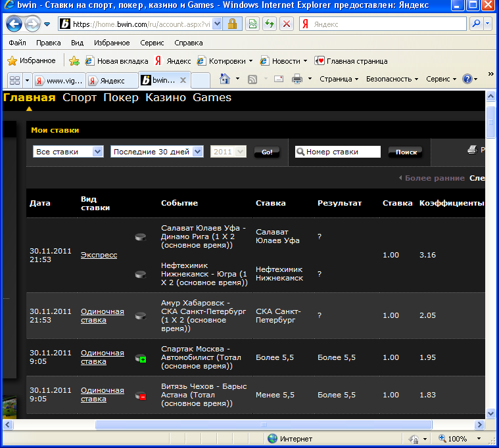The height and width of the screenshot is (448, 499).
Task: Open a new blank tab
Action: coord(200,80)
